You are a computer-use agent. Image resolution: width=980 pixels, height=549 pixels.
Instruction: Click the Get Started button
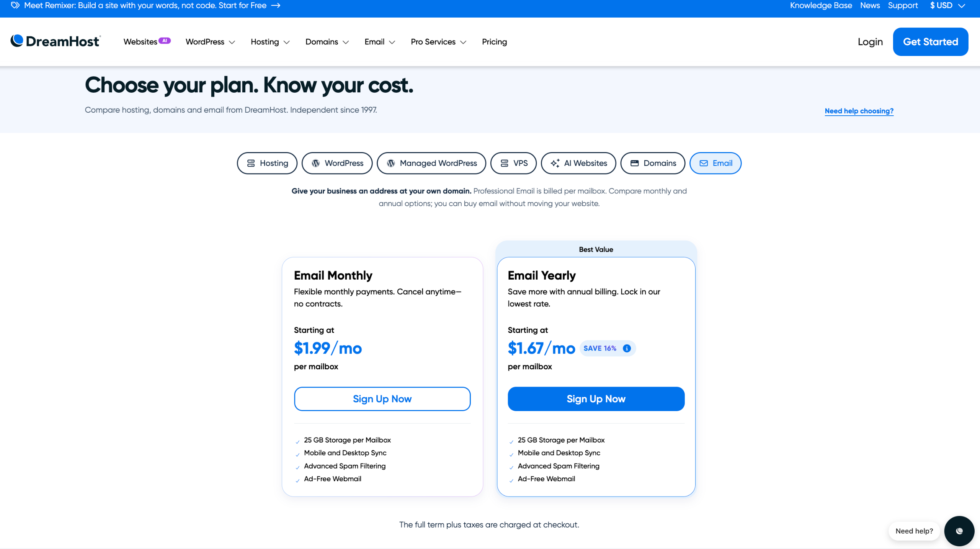click(931, 42)
